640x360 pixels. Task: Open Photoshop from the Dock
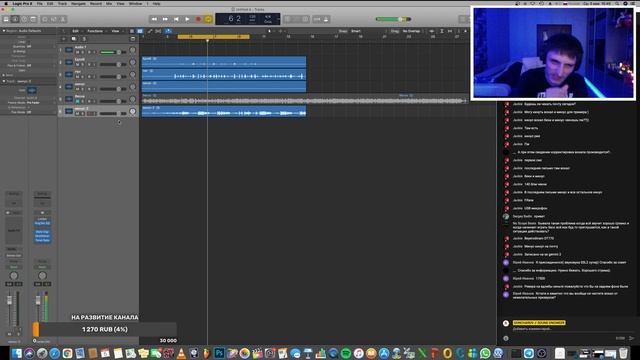click(219, 353)
